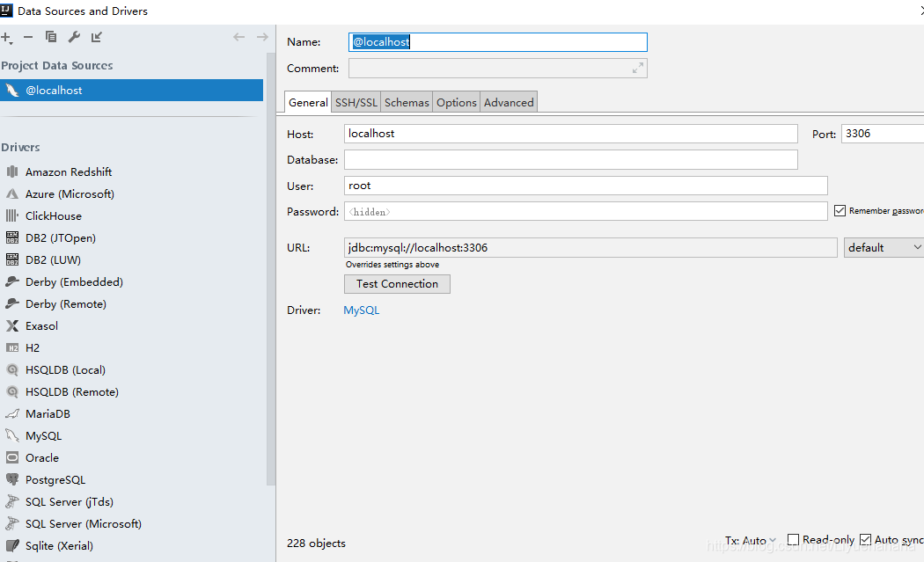Switch to the SSH/SSL tab

(356, 101)
